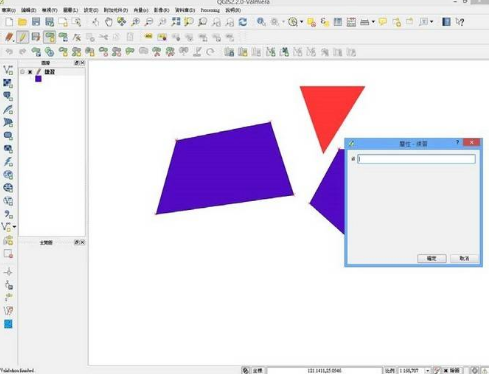Toggle the extents display icon in the status bar

tap(246, 370)
